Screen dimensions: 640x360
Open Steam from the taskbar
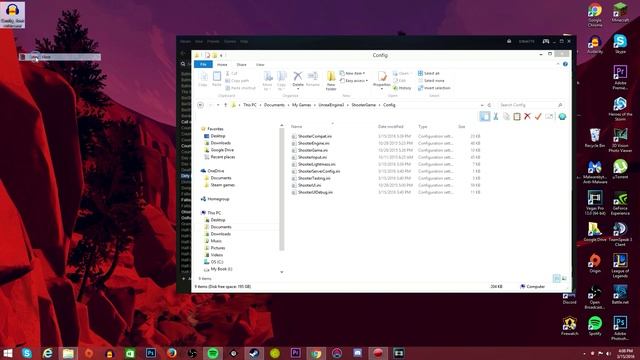[254, 353]
